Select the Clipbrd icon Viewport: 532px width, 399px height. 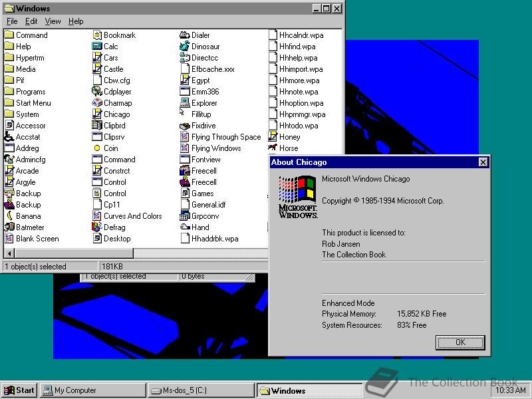(x=97, y=126)
